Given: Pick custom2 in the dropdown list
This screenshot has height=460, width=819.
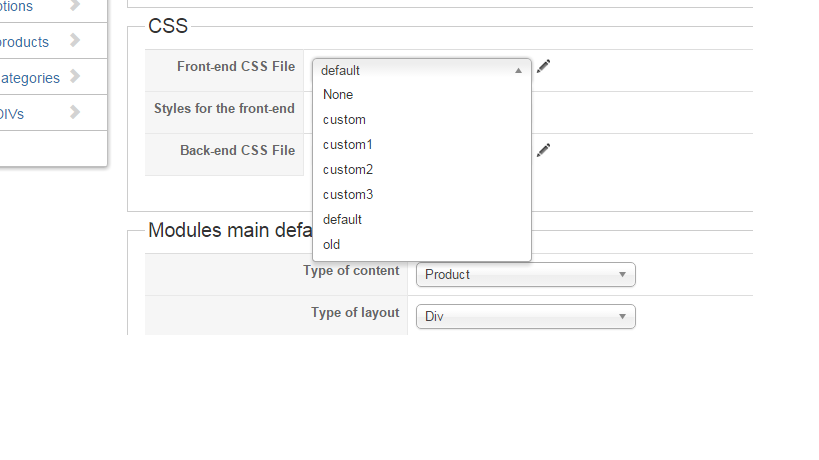Looking at the screenshot, I should pyautogui.click(x=348, y=170).
